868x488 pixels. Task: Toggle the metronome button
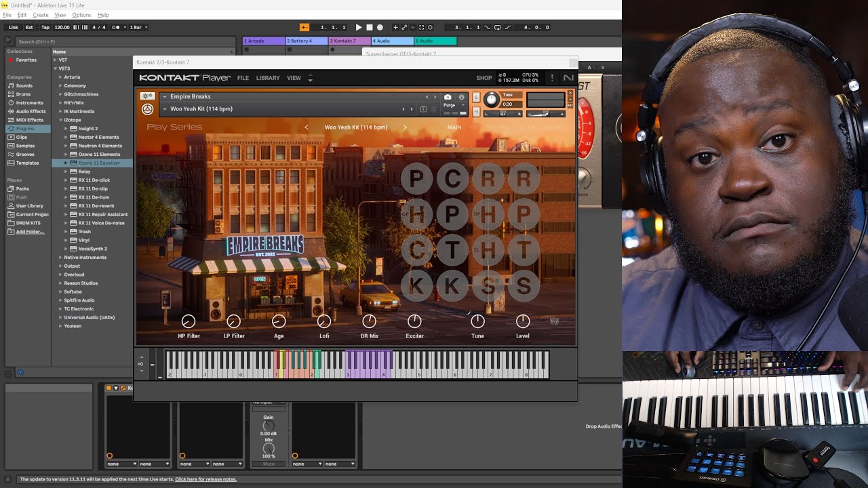coord(117,27)
